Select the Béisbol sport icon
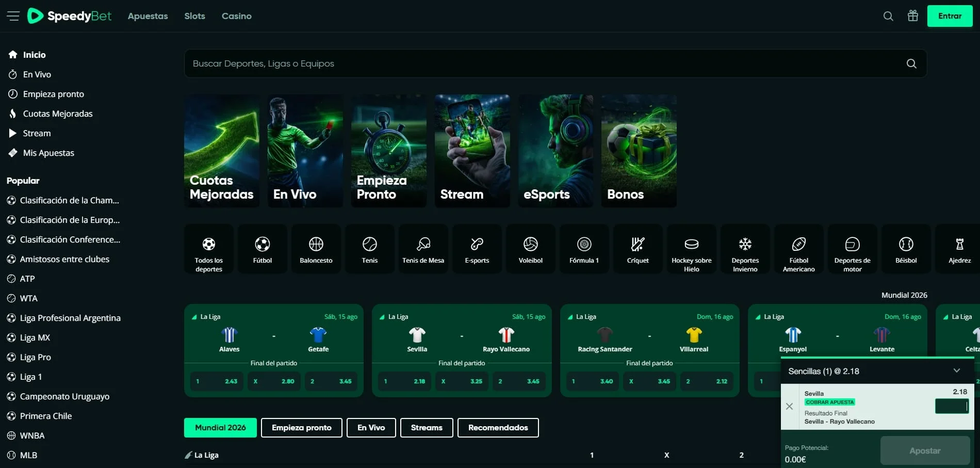980x468 pixels. coord(906,249)
